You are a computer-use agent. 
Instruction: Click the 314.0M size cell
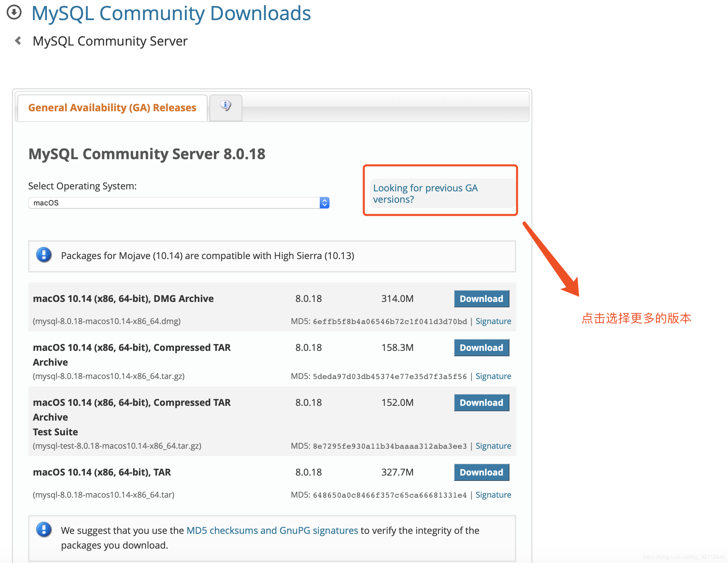tap(398, 299)
